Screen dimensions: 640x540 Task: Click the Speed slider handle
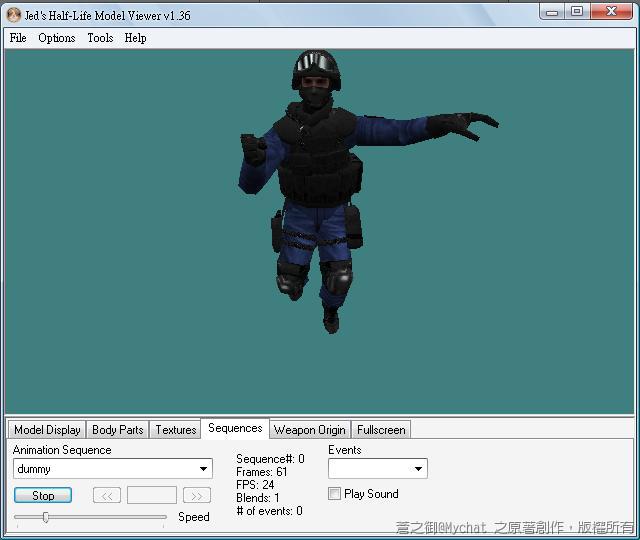46,517
